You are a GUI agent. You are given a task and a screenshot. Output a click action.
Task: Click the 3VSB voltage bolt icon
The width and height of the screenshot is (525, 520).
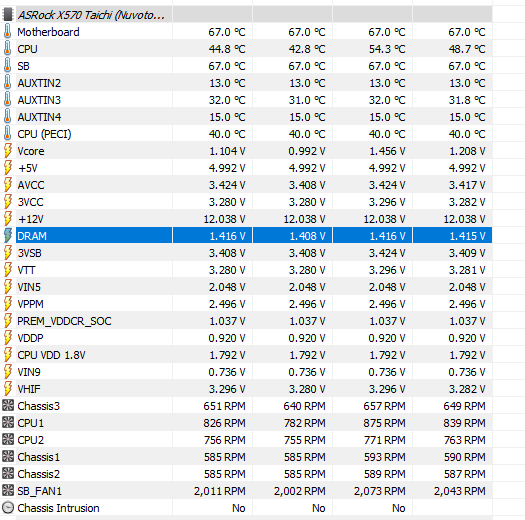pyautogui.click(x=8, y=253)
